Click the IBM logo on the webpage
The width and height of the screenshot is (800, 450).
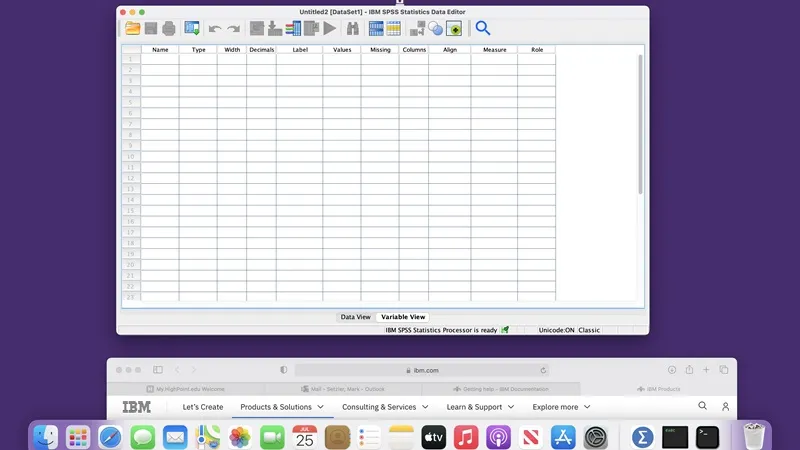click(137, 407)
